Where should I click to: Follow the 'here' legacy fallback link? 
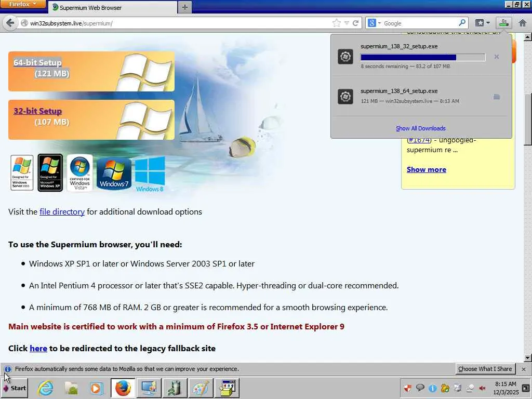38,349
